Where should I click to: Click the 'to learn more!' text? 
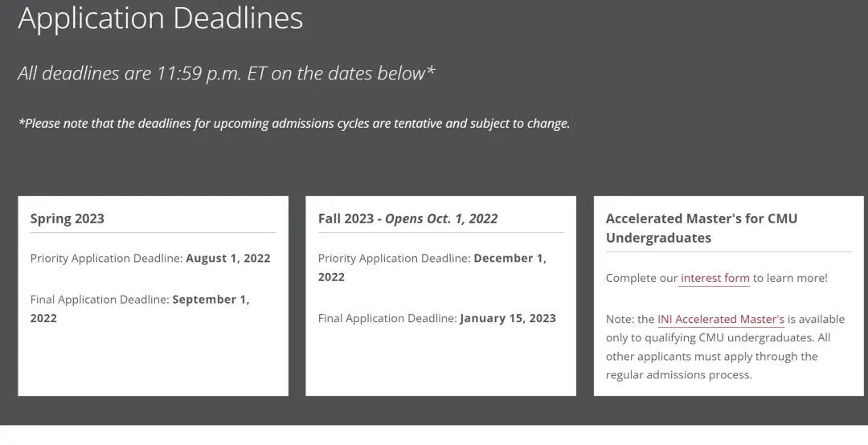[790, 278]
